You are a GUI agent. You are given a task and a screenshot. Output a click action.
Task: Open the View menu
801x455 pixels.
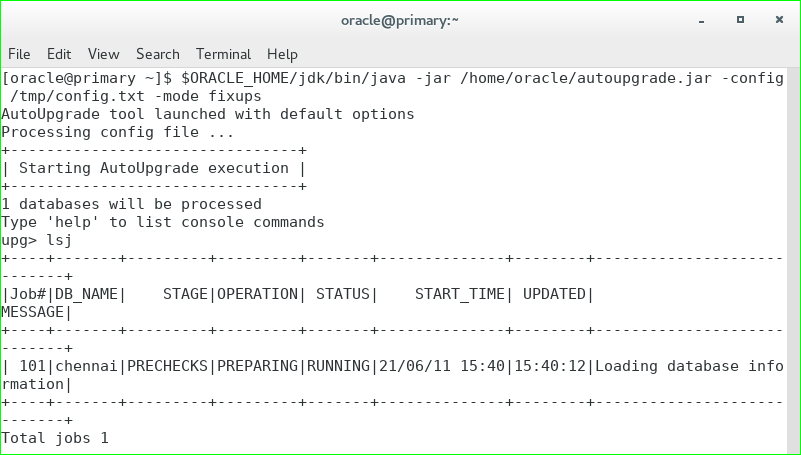tap(103, 54)
